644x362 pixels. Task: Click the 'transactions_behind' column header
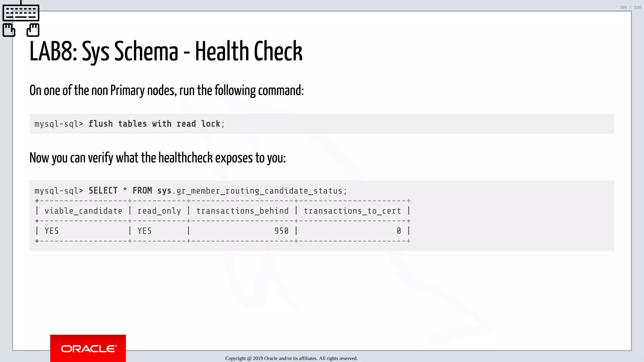(242, 211)
